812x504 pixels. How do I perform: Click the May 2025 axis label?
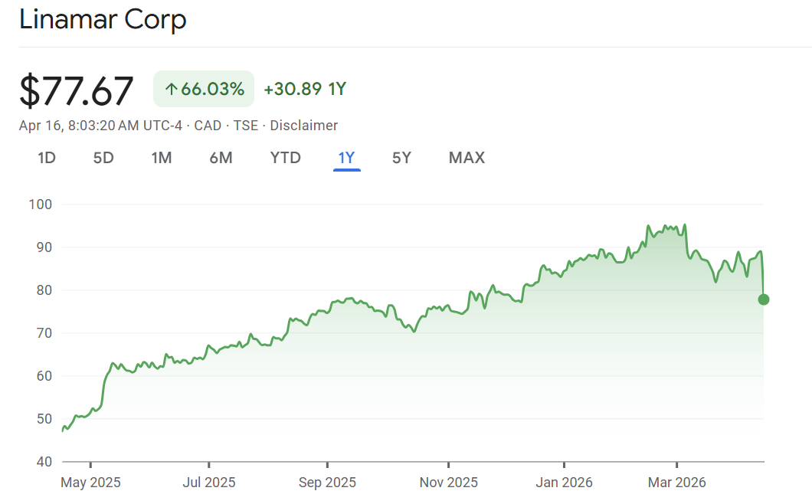[x=90, y=483]
